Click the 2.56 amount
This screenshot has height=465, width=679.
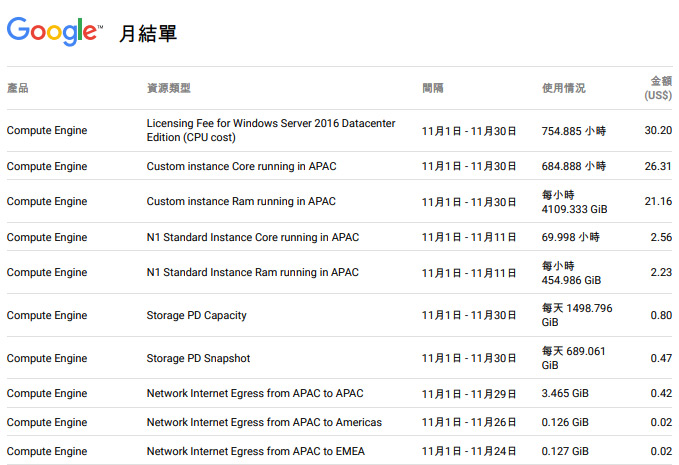click(661, 237)
